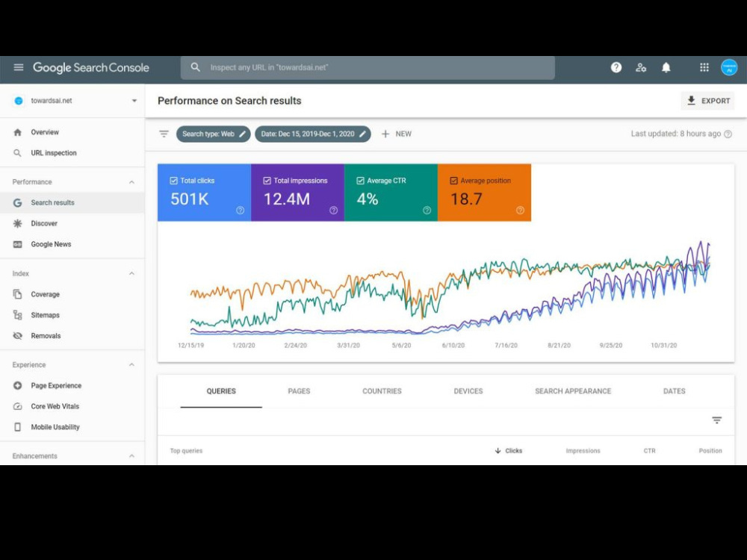Open the Google apps grid
Viewport: 747px width, 560px height.
tap(704, 68)
